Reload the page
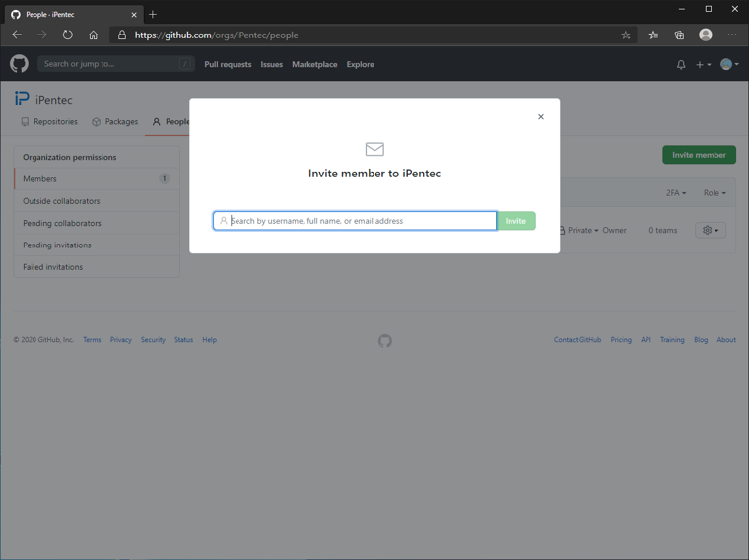This screenshot has width=749, height=560. click(67, 35)
